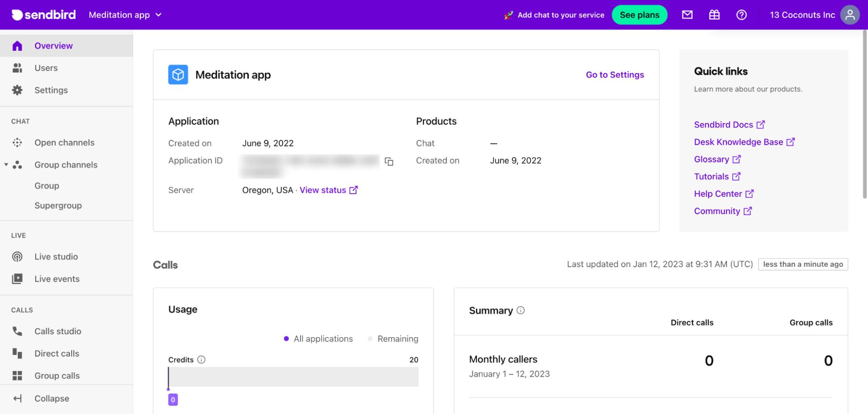Click the Credits usage progress bar
This screenshot has height=414, width=868.
294,377
